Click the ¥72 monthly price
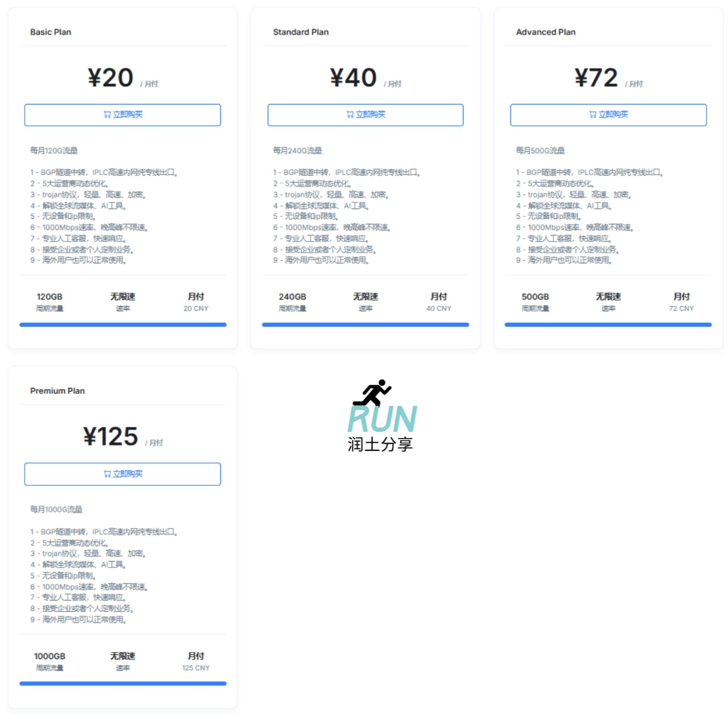Screen dimensions: 728x719 pos(596,77)
